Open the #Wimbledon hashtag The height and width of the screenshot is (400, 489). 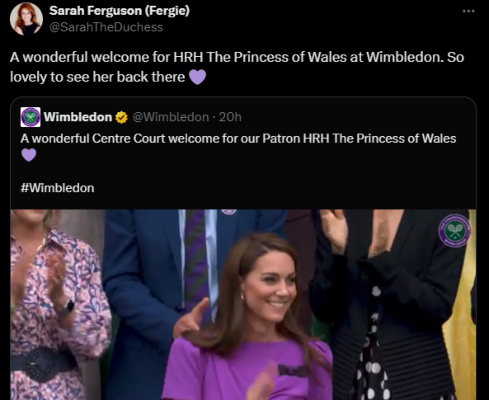(57, 188)
